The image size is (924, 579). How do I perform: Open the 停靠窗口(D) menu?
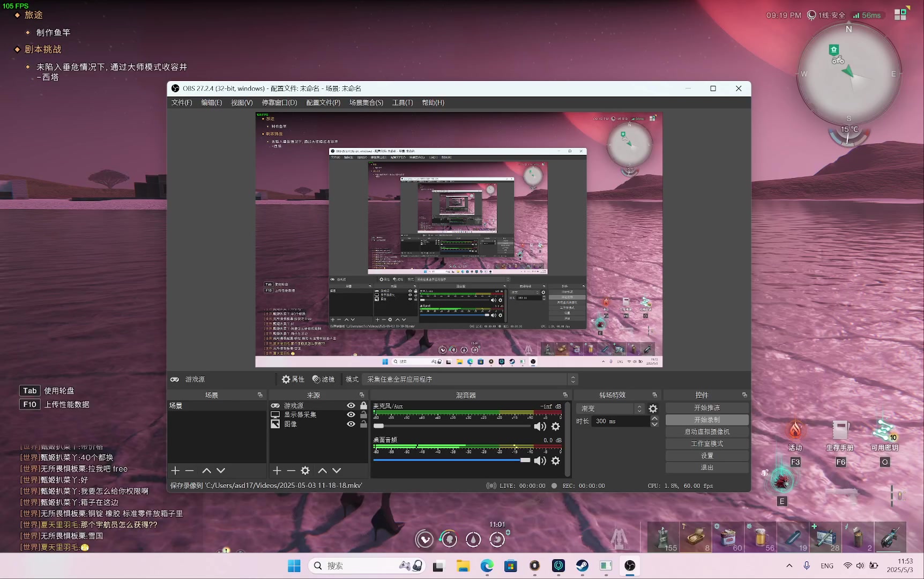279,102
